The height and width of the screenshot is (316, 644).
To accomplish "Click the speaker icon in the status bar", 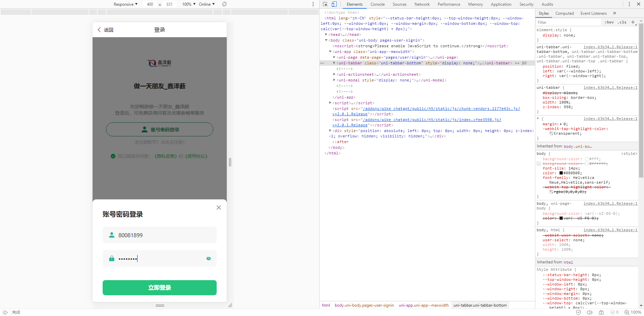I will tap(589, 312).
